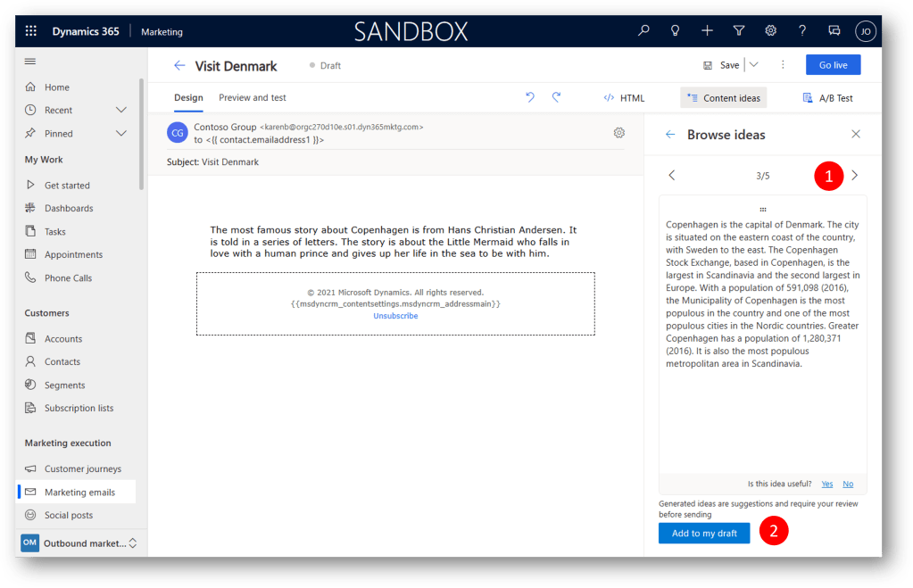Click the advanced find filter icon
Image resolution: width=913 pixels, height=588 pixels.
(739, 31)
